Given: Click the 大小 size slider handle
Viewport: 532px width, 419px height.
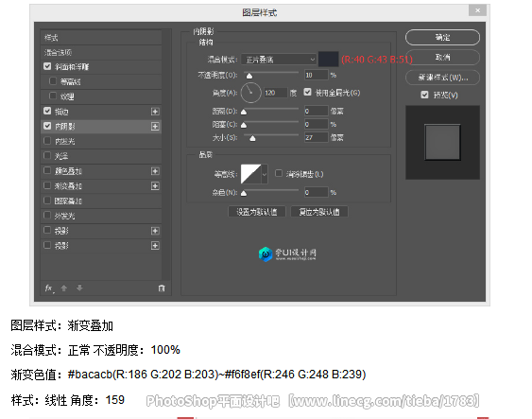Looking at the screenshot, I should coord(252,138).
